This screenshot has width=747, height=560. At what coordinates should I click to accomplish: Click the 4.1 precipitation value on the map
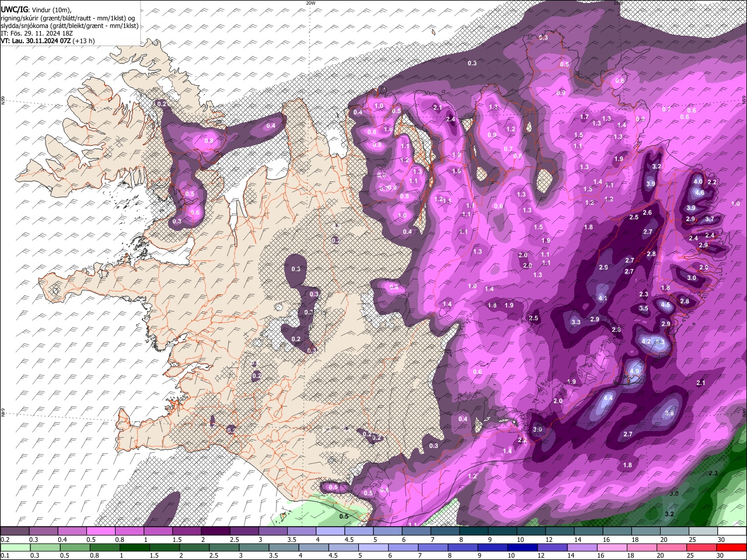(603, 298)
